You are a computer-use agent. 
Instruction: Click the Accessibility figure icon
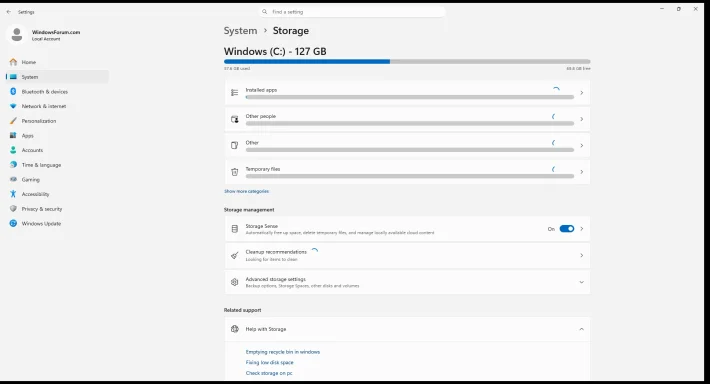coord(13,194)
